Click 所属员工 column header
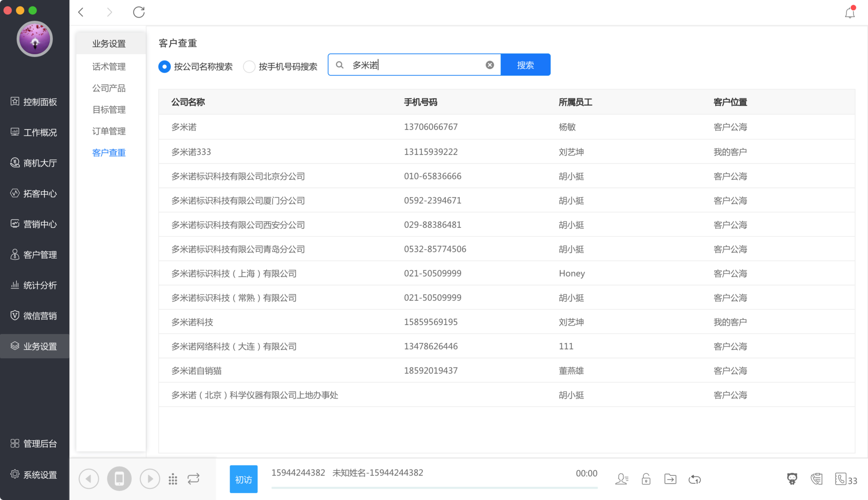The image size is (868, 500). tap(576, 102)
